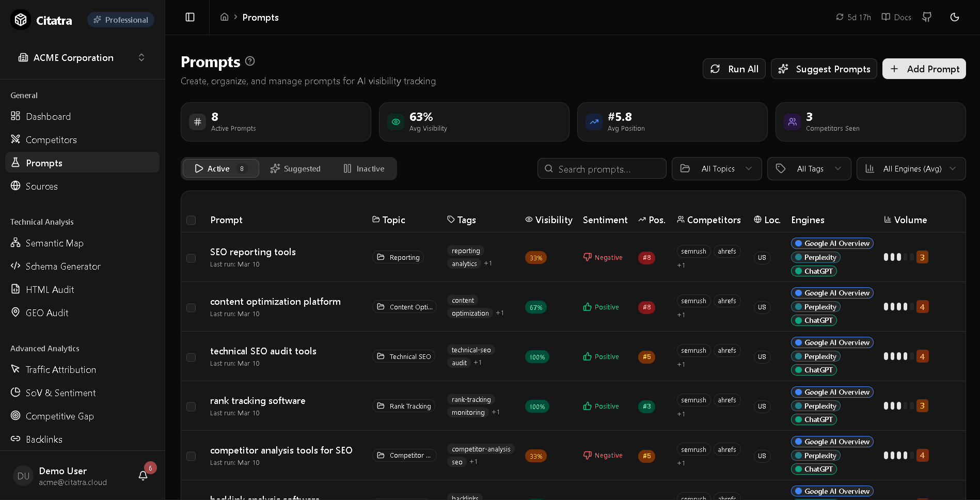Click the Schema Generator code icon
This screenshot has width=980, height=500.
pyautogui.click(x=15, y=265)
